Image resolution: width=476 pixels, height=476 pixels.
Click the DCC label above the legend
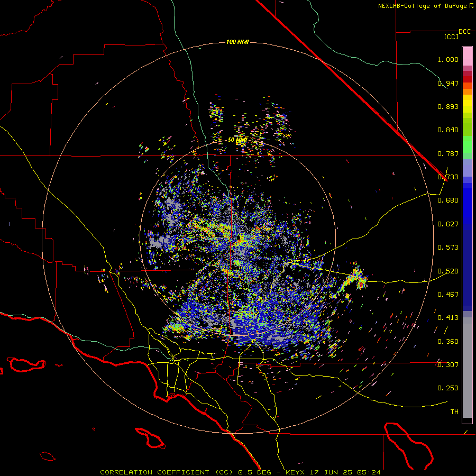[464, 32]
